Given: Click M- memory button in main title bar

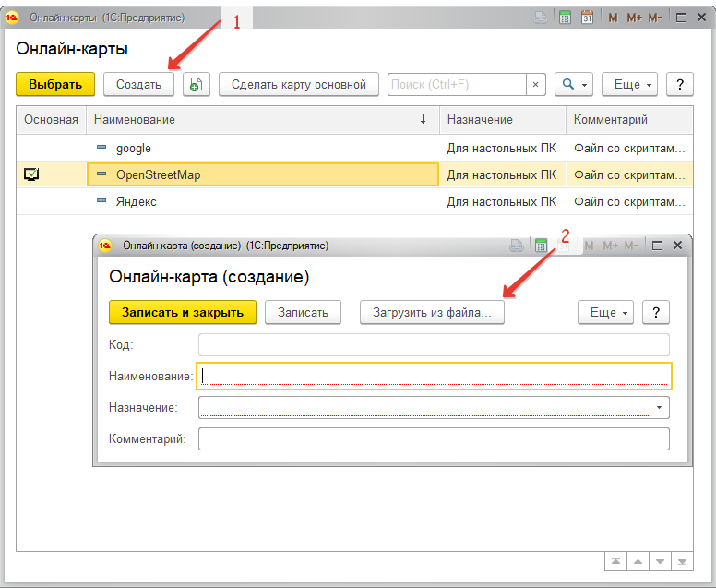Looking at the screenshot, I should tap(655, 18).
